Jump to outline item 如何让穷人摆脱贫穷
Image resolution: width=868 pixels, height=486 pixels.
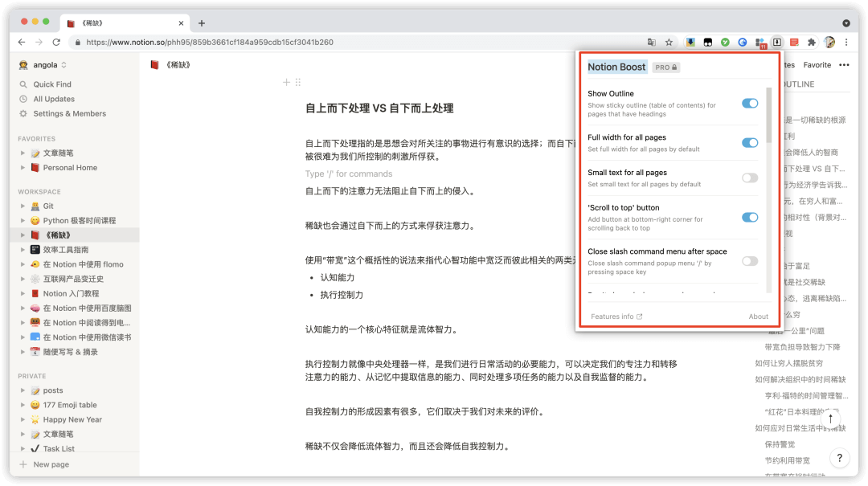(789, 363)
